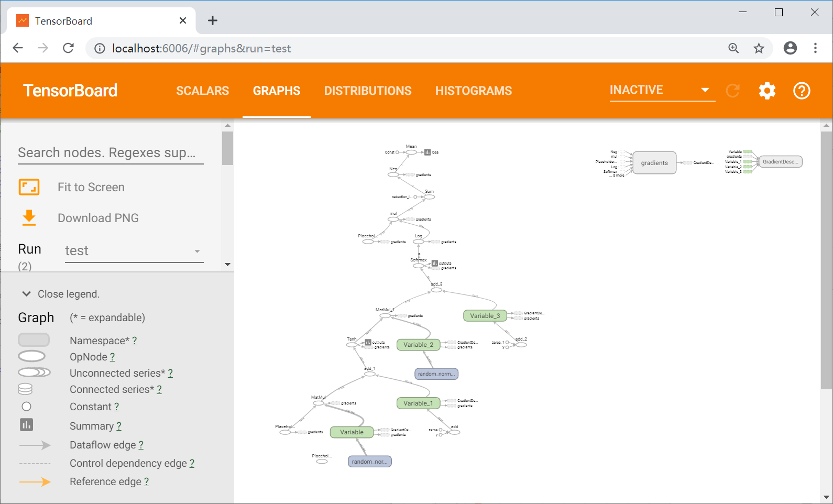Open the INACTIVE dashboards dropdown
833x504 pixels.
[x=662, y=90]
